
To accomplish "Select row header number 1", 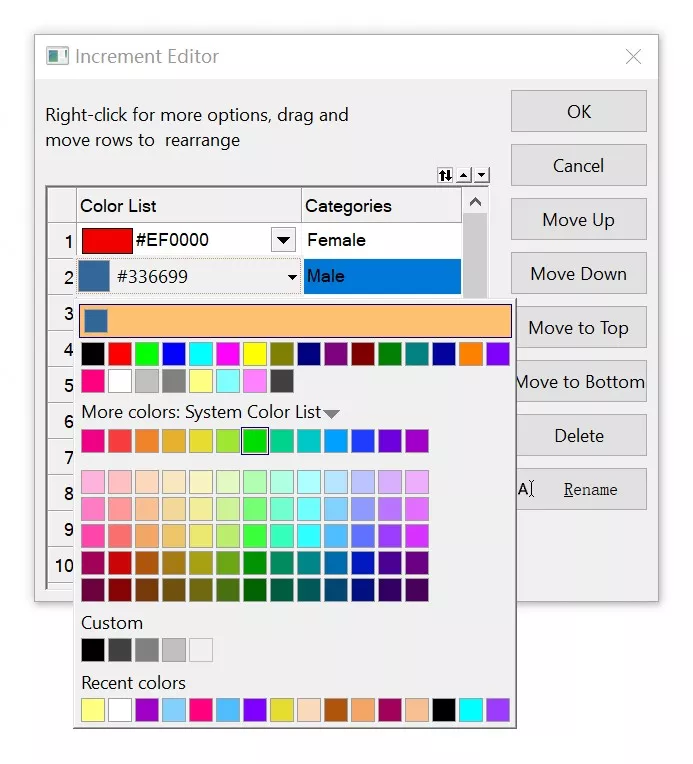I will (x=62, y=241).
